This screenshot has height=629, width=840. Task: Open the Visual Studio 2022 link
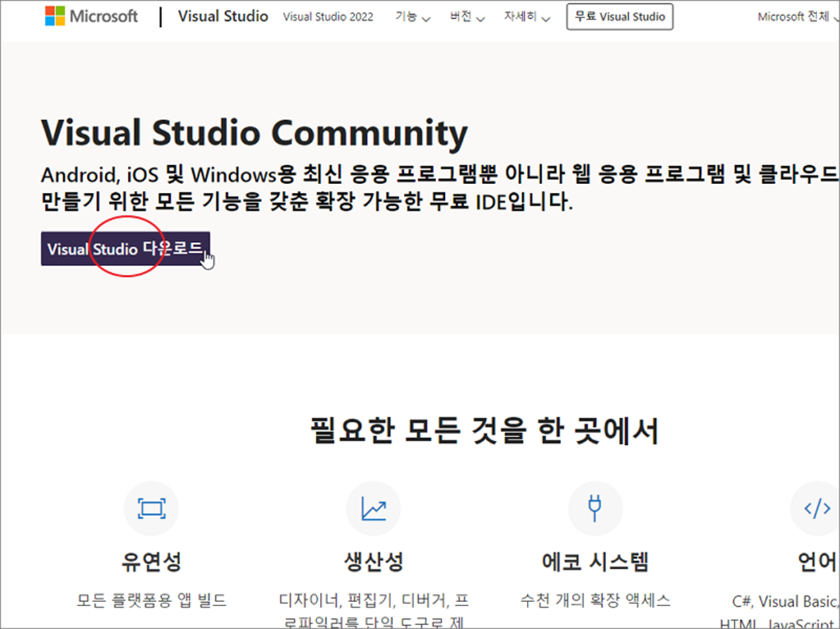(x=328, y=17)
